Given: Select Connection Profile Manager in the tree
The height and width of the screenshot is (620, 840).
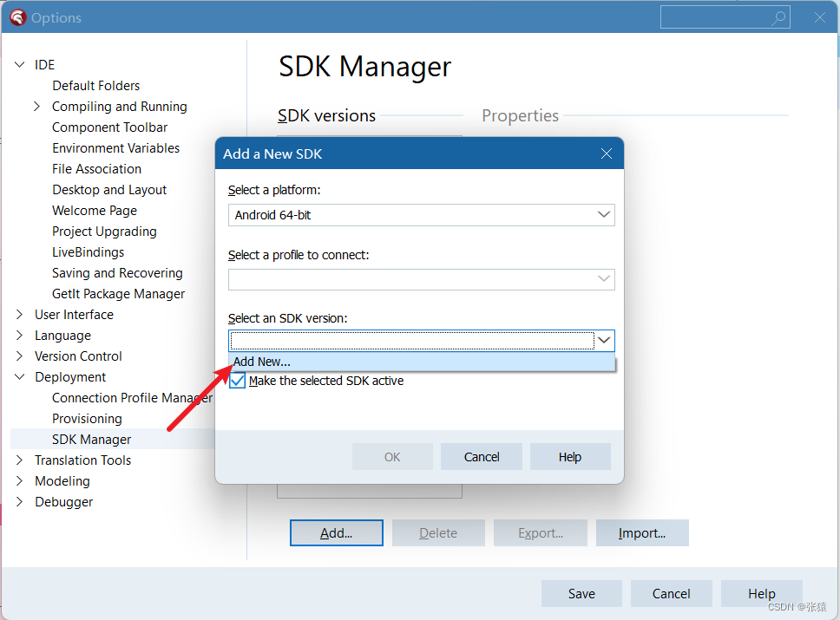Looking at the screenshot, I should coord(132,398).
